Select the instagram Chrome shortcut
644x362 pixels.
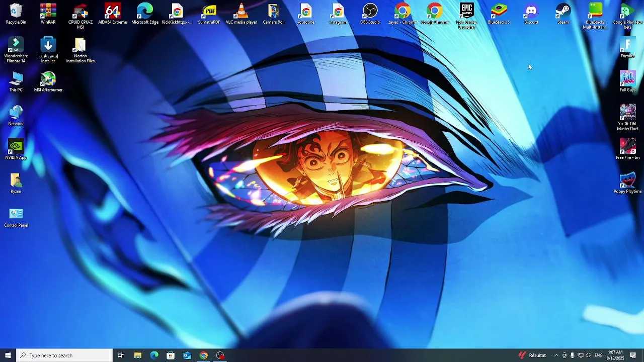[x=338, y=14]
